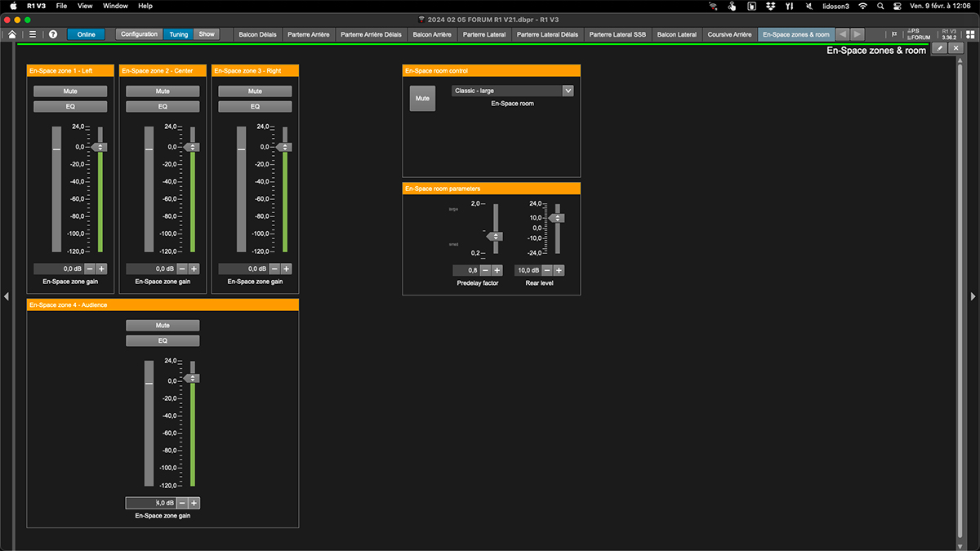Open the hamburger menu icon
This screenshot has height=551, width=980.
(32, 34)
